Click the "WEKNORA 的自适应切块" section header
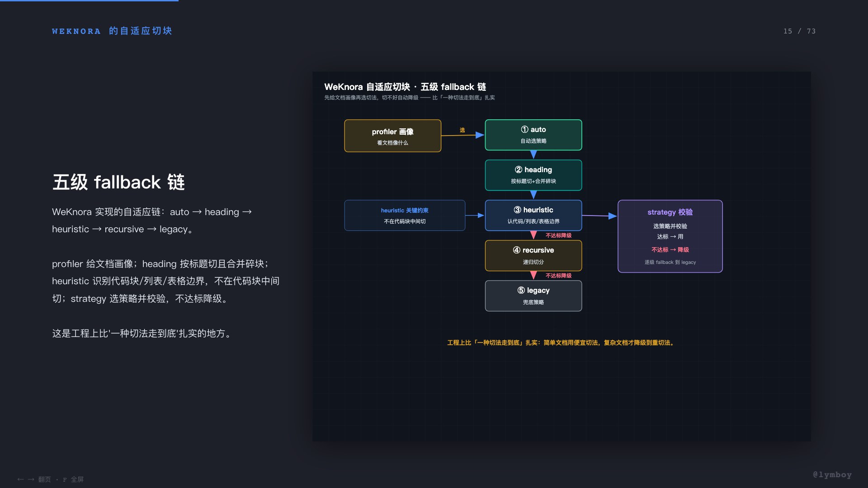Image resolution: width=868 pixels, height=488 pixels. [112, 31]
